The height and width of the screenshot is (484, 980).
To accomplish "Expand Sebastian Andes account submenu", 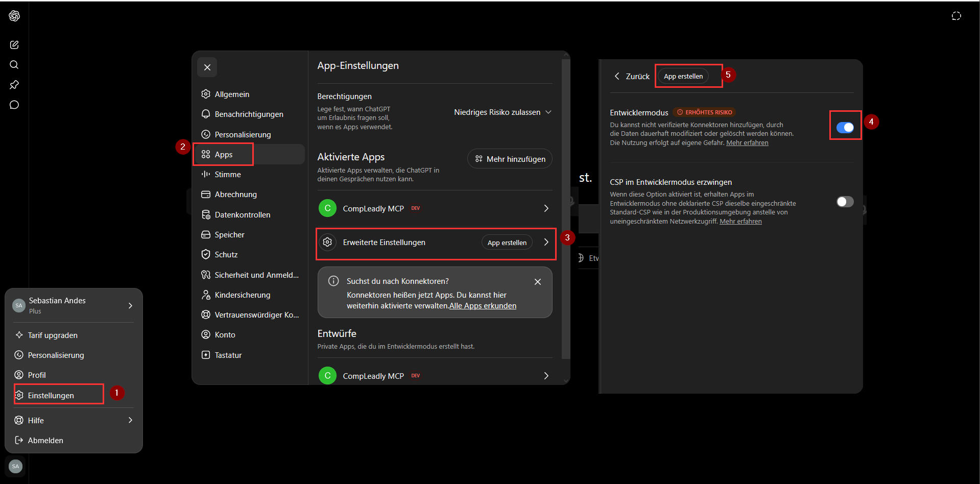I will pos(130,306).
